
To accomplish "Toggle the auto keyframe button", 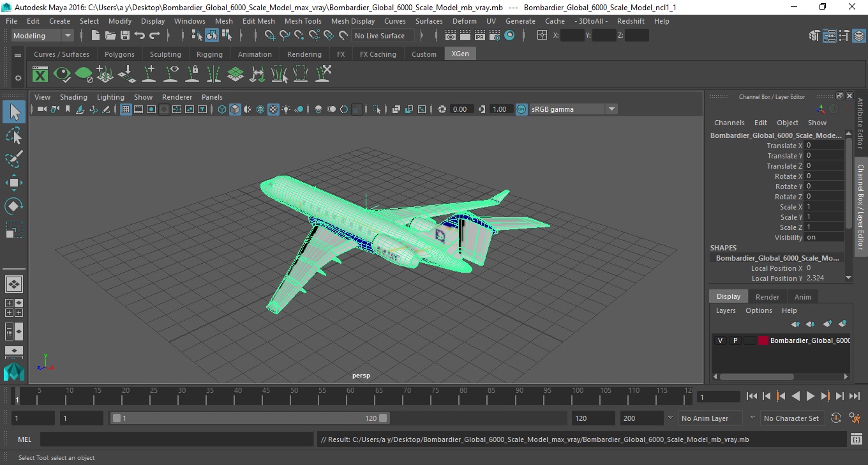I will tap(836, 418).
